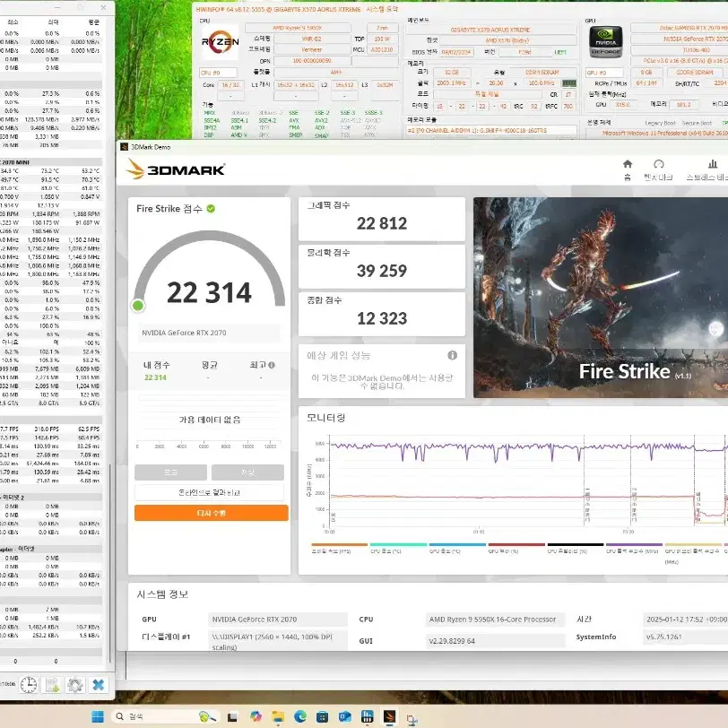Viewport: 728px width, 728px height.
Task: Open HWiNFO sensor settings gear icon
Action: (x=74, y=685)
